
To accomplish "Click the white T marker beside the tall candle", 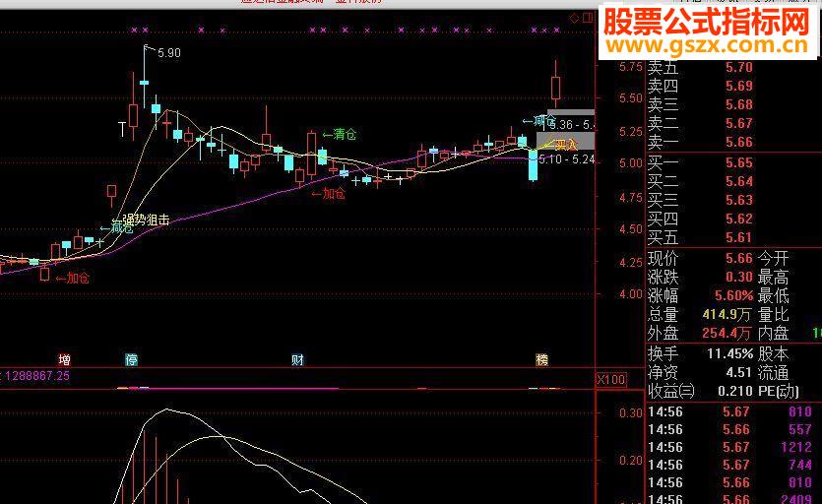I will 122,129.
